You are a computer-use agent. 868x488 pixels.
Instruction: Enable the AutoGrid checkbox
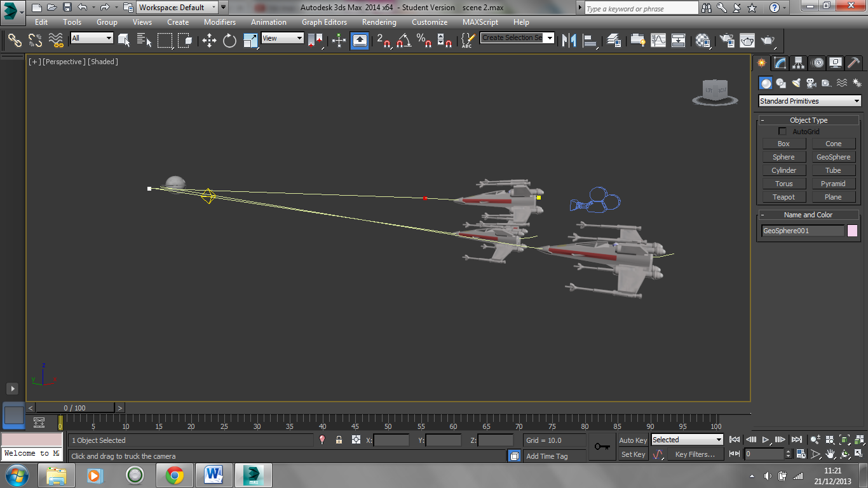click(782, 132)
